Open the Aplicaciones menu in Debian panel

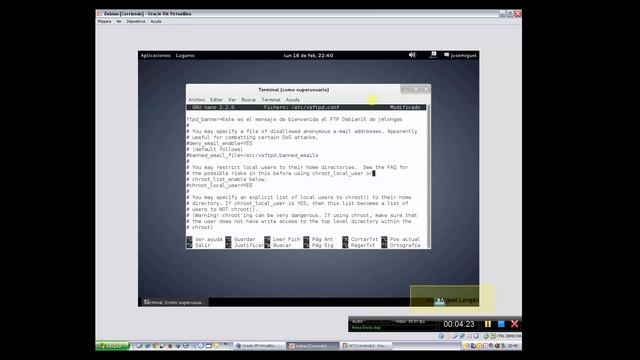tap(156, 56)
